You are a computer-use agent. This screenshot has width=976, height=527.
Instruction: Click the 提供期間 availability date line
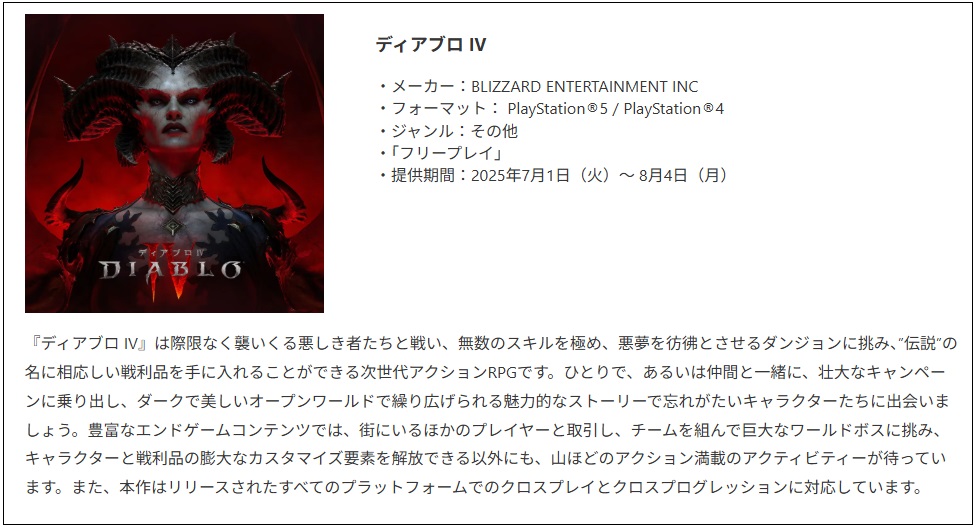553,175
